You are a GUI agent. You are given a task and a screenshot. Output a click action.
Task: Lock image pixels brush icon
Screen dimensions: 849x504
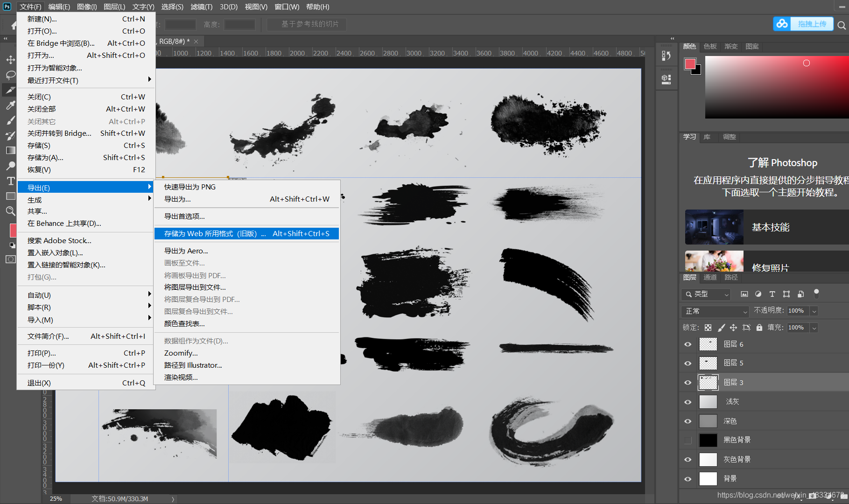(721, 328)
